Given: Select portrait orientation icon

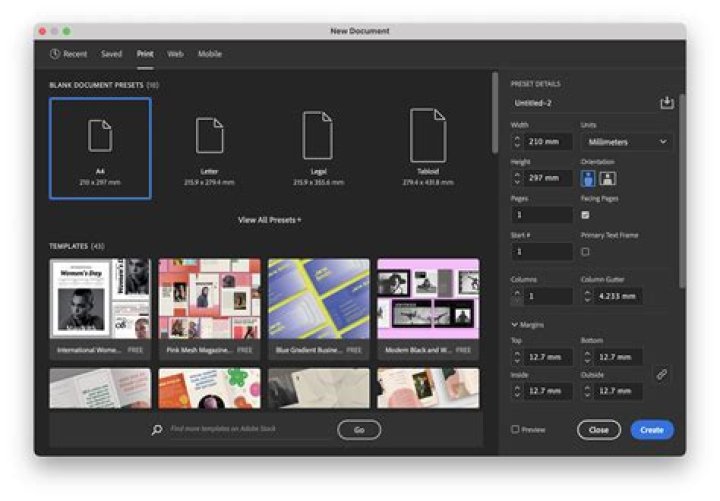Looking at the screenshot, I should click(x=588, y=178).
